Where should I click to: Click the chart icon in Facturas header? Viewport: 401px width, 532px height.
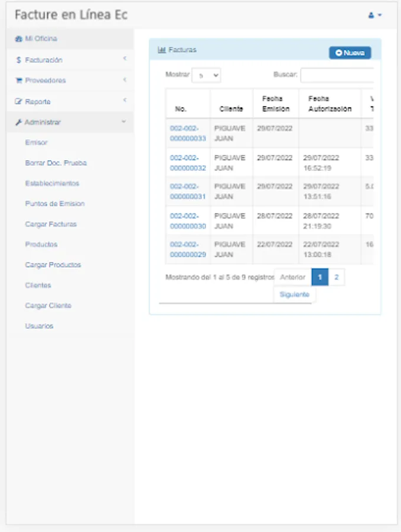162,50
